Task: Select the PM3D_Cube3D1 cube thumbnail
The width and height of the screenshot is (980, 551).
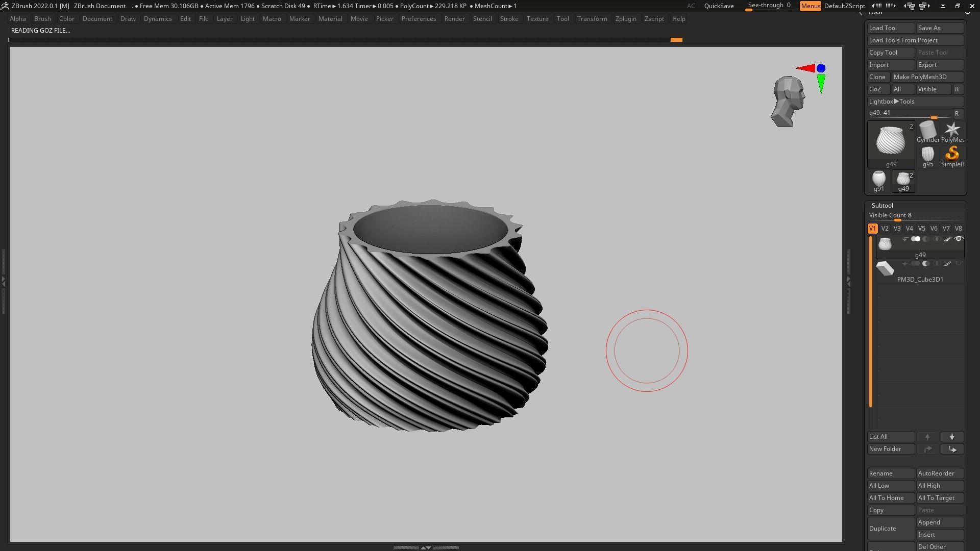Action: tap(885, 268)
